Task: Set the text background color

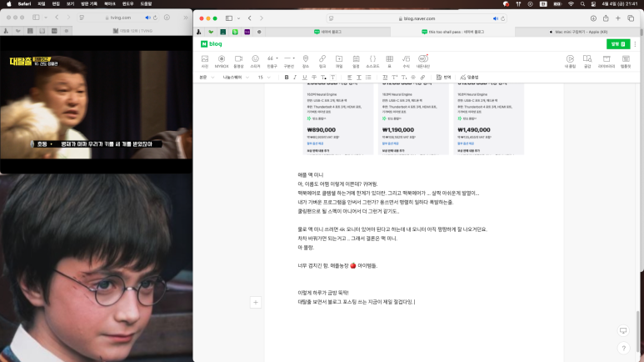Action: [333, 78]
